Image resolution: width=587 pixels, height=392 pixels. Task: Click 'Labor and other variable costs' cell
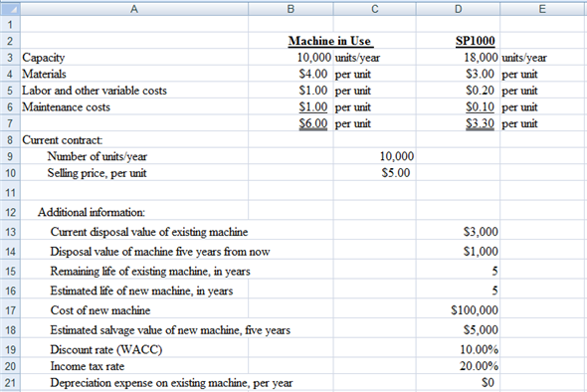pyautogui.click(x=95, y=91)
